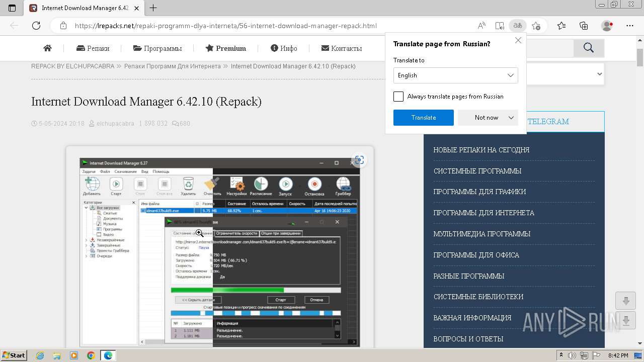Follow the Репаки Программ Для Интернета breadcrumb
The width and height of the screenshot is (644, 362).
[x=173, y=66]
